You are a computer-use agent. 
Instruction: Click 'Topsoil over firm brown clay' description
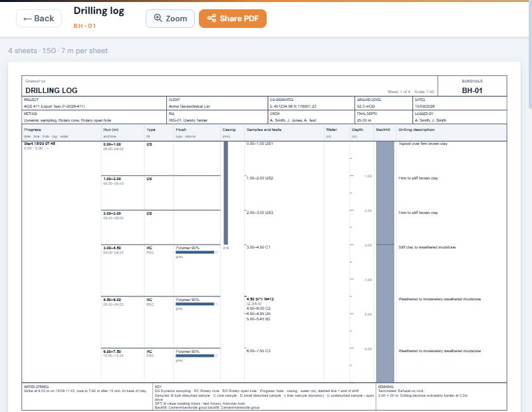click(423, 144)
